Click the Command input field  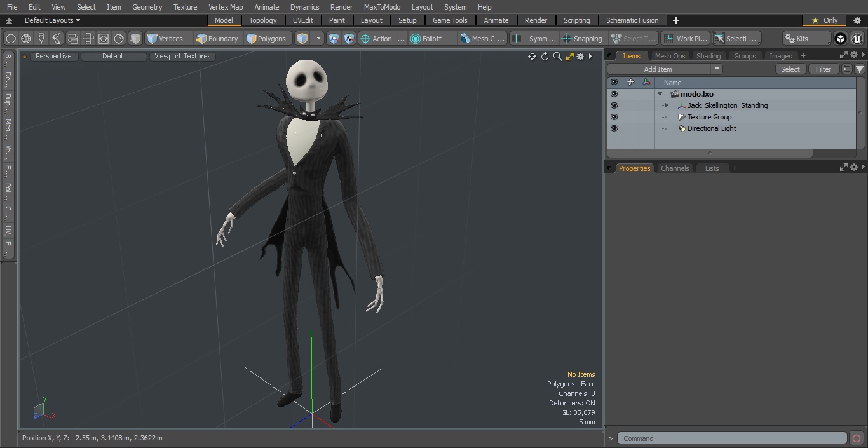click(732, 438)
